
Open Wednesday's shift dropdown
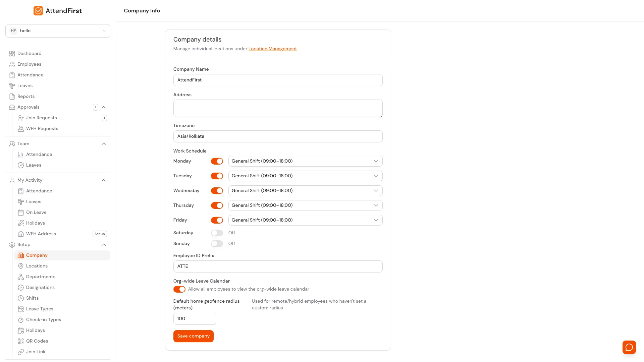[305, 191]
